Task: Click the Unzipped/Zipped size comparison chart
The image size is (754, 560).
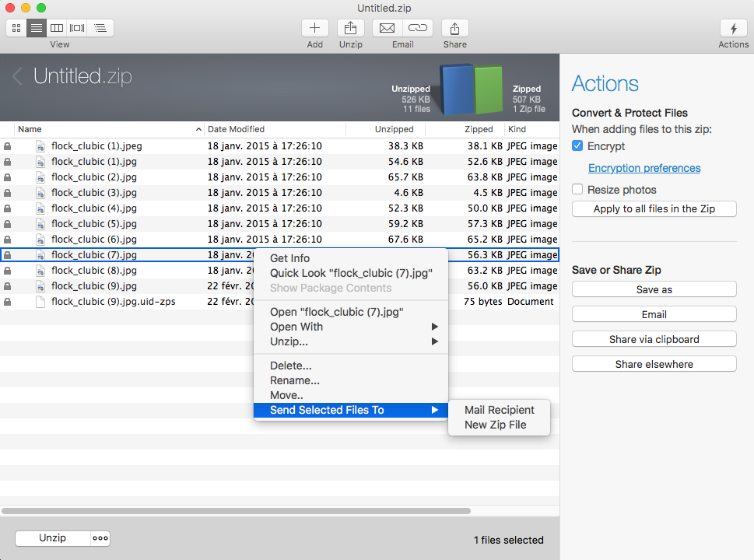Action: pyautogui.click(x=472, y=90)
